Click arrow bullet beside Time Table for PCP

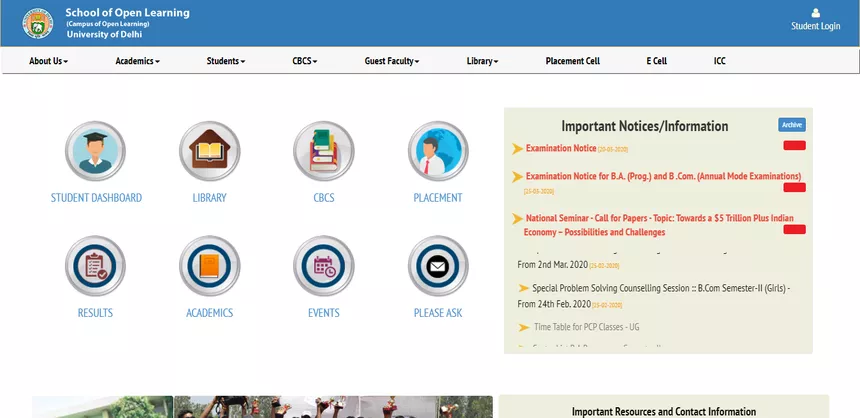click(524, 327)
